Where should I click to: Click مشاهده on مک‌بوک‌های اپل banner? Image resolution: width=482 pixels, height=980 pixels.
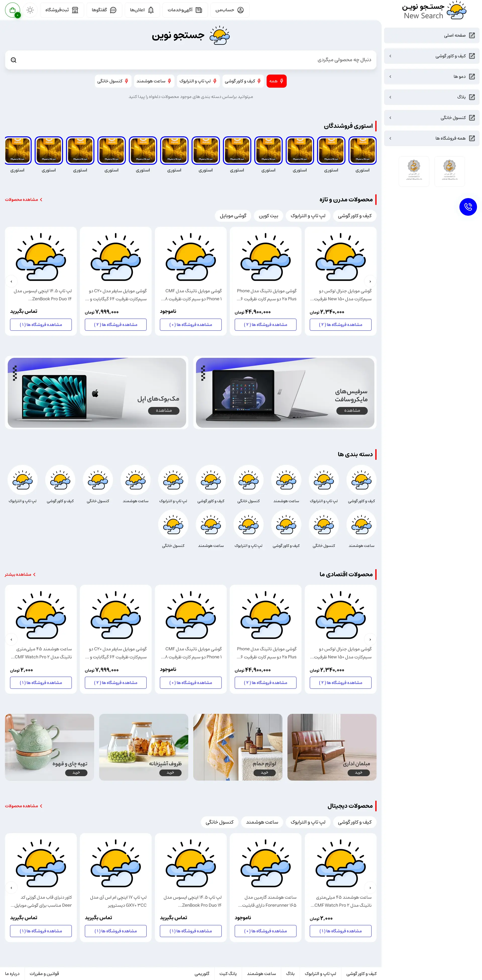[x=164, y=411]
